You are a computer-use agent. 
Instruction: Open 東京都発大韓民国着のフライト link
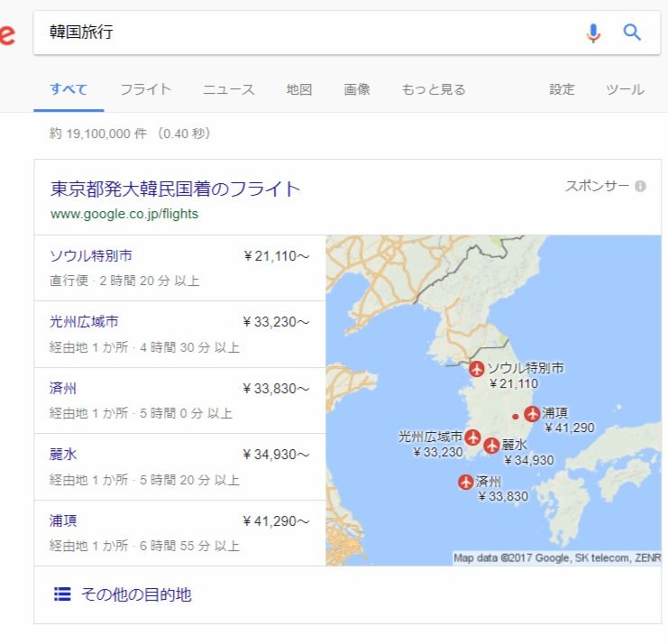coord(175,189)
